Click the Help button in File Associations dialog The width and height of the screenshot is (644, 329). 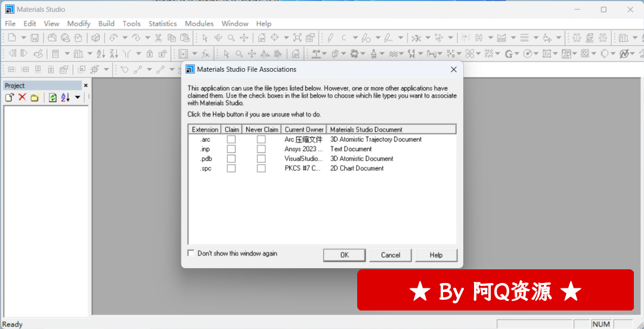pos(436,255)
